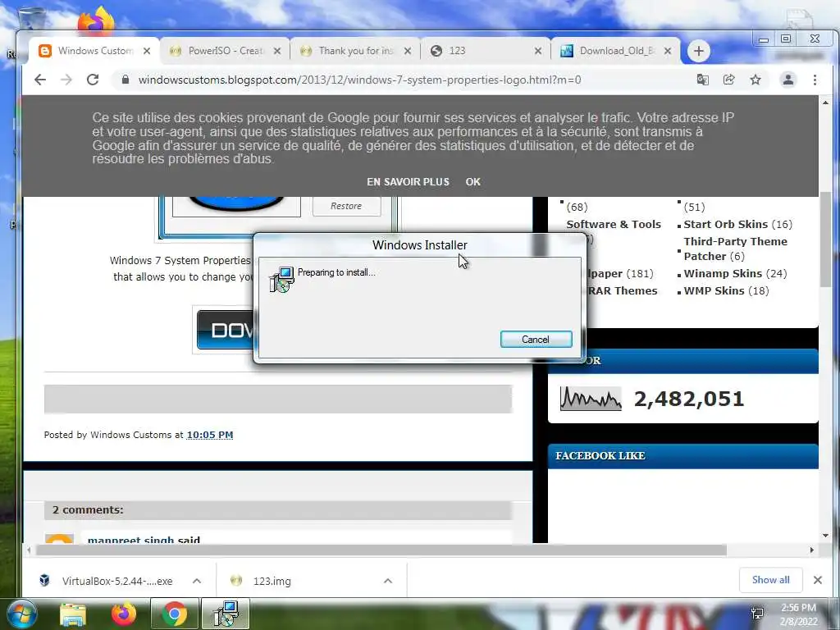Click scroll right arrow on horizontal scrollbar

tap(811, 550)
